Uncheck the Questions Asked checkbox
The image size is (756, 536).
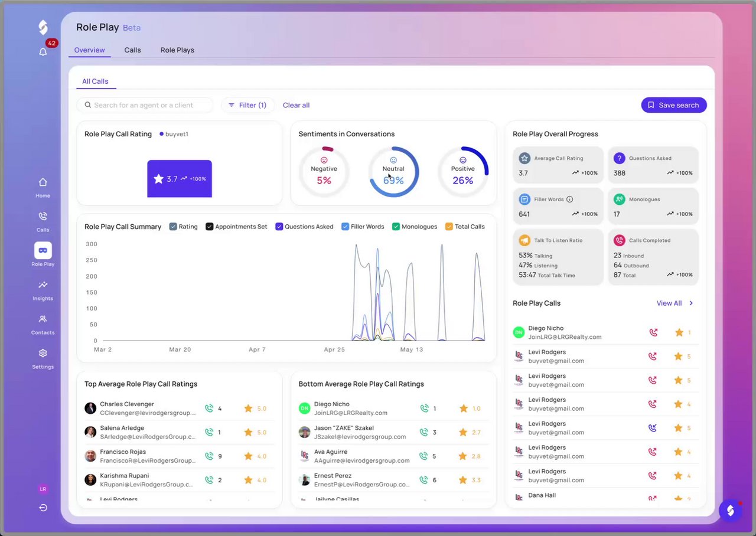(x=279, y=227)
